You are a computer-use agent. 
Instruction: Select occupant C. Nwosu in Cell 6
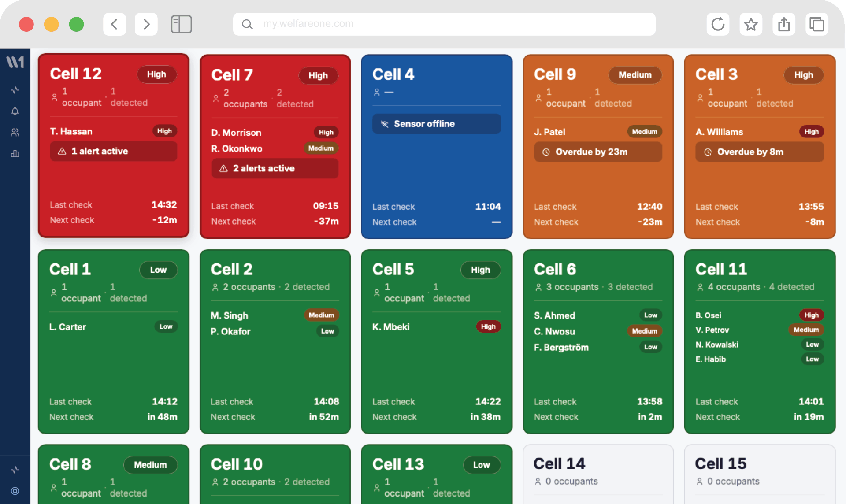pos(555,332)
